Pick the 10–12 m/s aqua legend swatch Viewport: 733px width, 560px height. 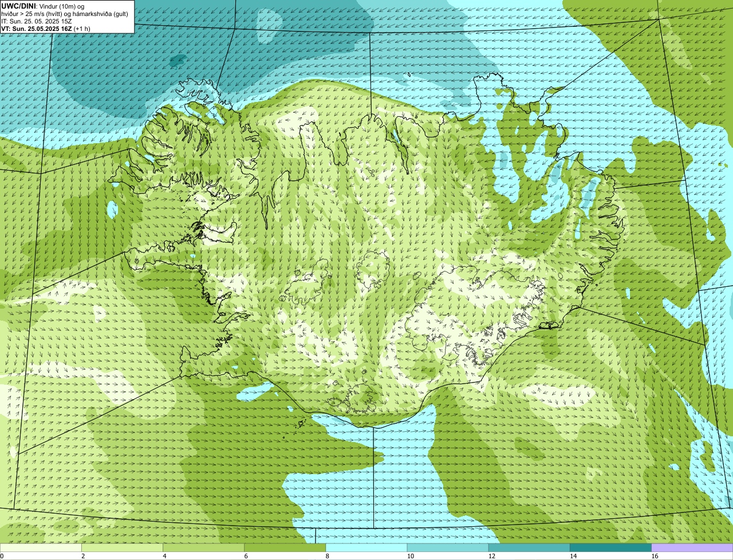(x=448, y=548)
